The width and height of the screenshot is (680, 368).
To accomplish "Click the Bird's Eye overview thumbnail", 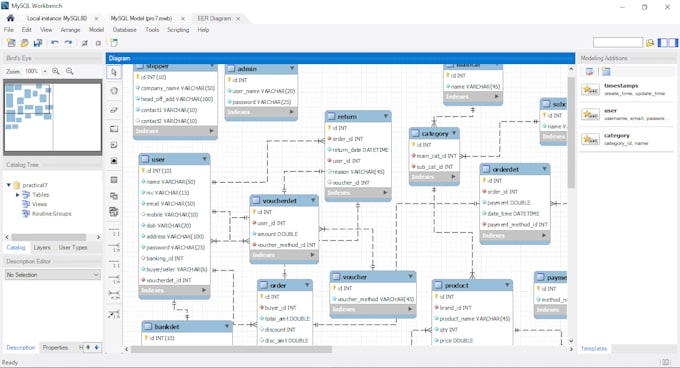I will 53,117.
